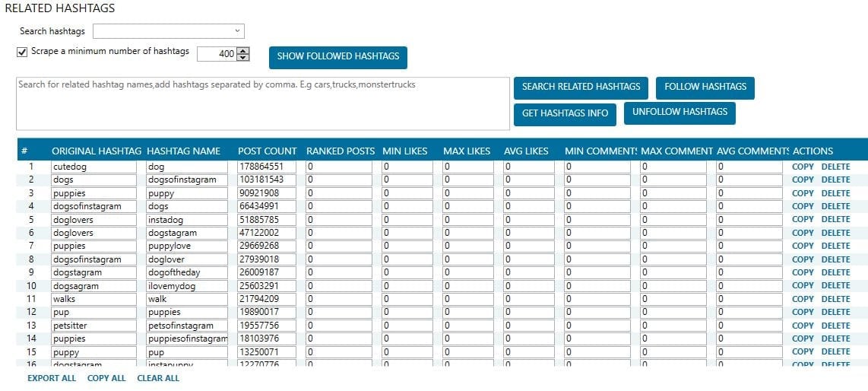Click original hashtag cell 'walks'
This screenshot has height=391, width=868.
93,299
